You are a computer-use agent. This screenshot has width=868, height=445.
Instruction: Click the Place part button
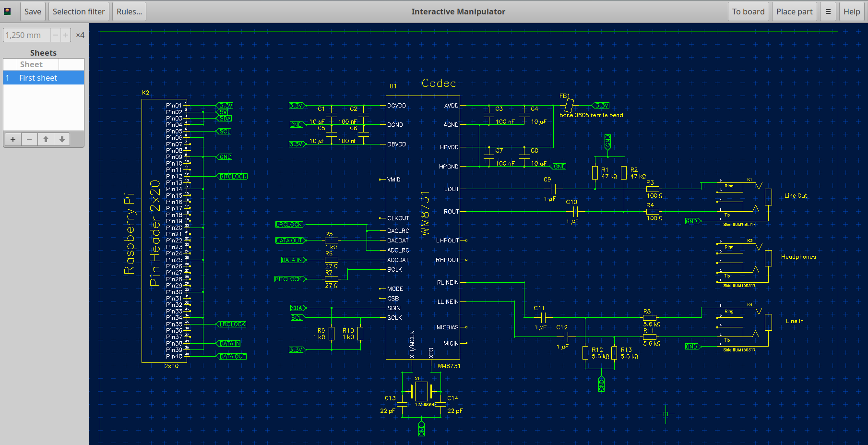[794, 12]
